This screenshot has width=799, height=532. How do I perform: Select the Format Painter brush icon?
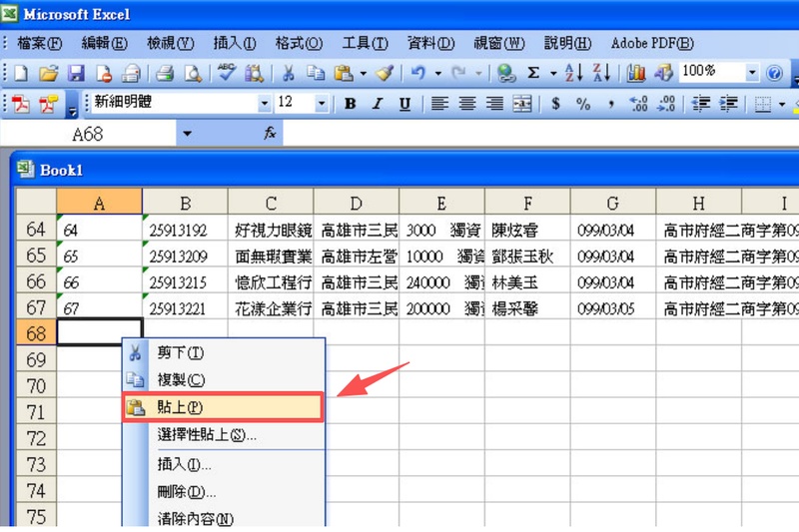point(385,73)
